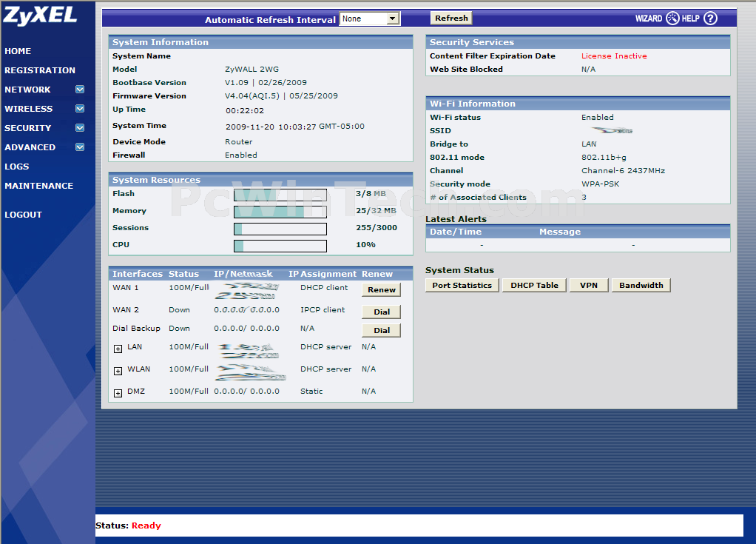The height and width of the screenshot is (544, 756).
Task: Open MAINTENANCE page
Action: pos(39,187)
